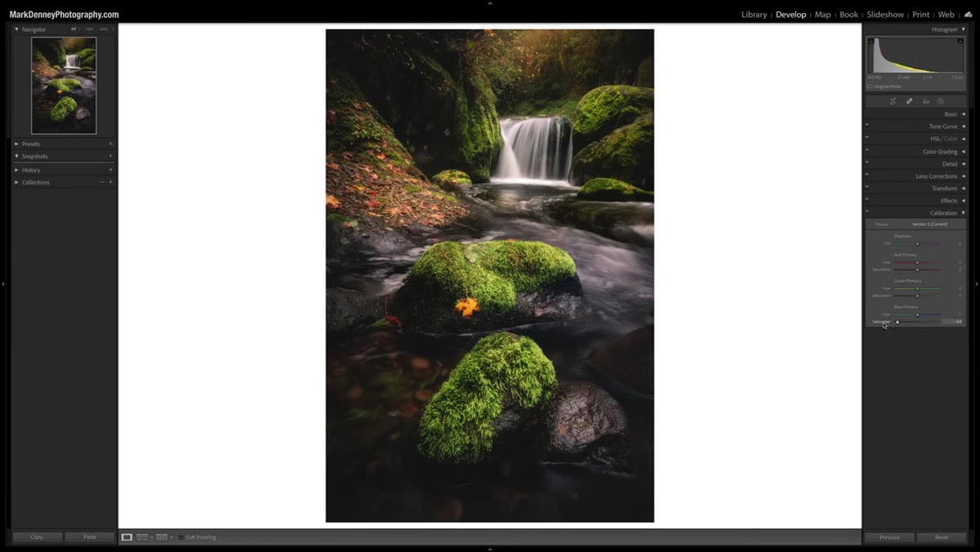Expand the History panel
Viewport: 980px width, 552px height.
[x=16, y=170]
